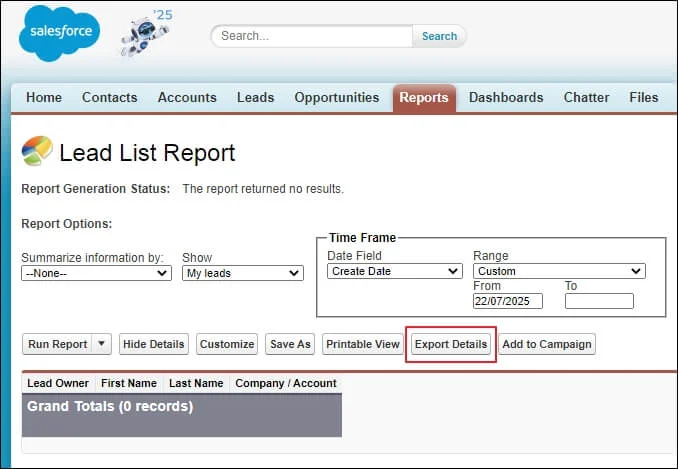The height and width of the screenshot is (469, 678).
Task: Click the Grand Totals (0 records) row
Action: [x=182, y=415]
